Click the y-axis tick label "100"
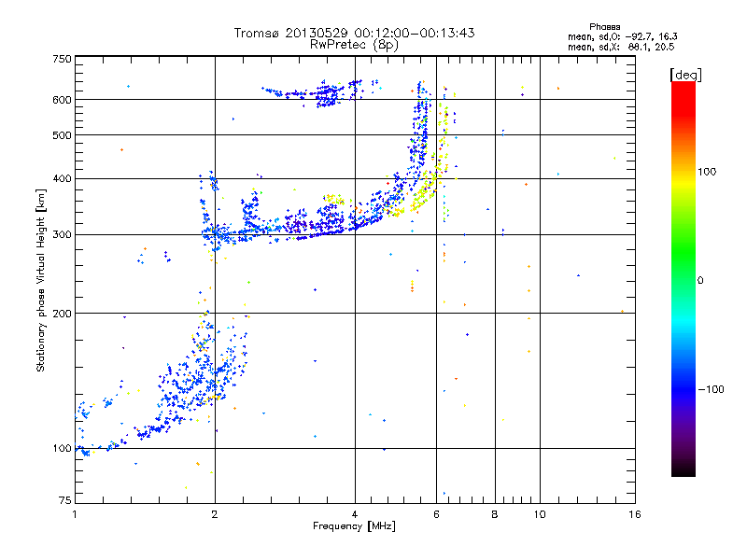 click(62, 448)
